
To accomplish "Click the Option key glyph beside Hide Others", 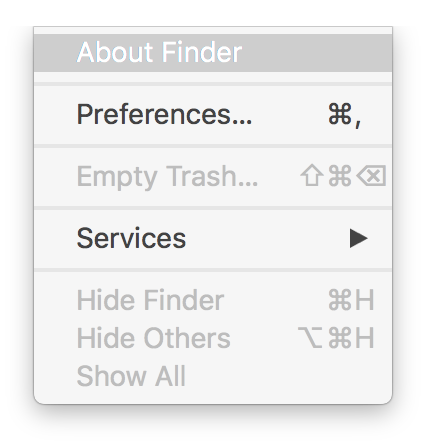I will tap(310, 338).
